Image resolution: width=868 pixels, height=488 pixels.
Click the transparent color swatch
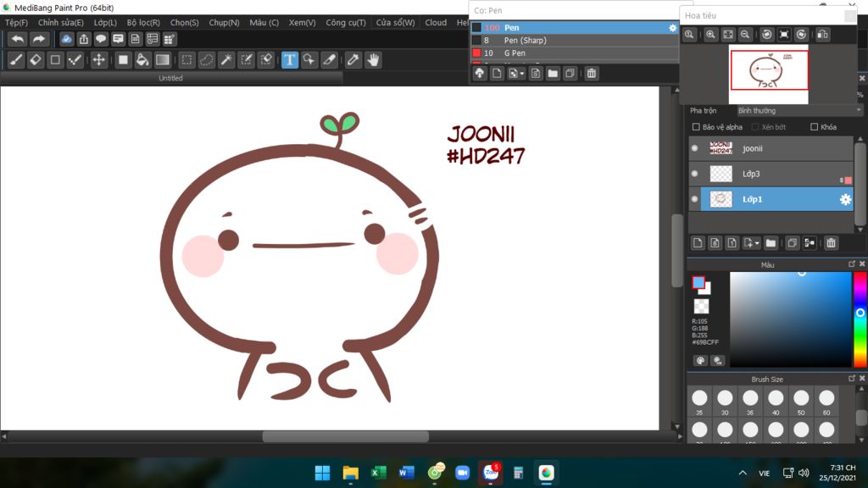click(701, 306)
